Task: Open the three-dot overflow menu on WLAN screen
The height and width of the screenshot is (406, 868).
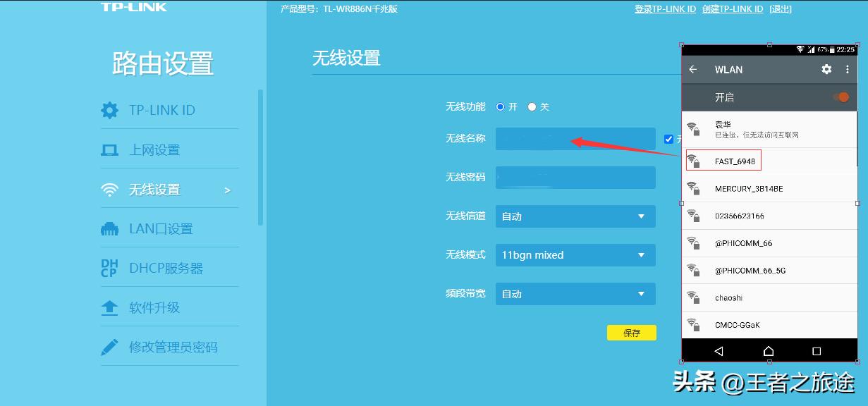Action: pyautogui.click(x=848, y=69)
